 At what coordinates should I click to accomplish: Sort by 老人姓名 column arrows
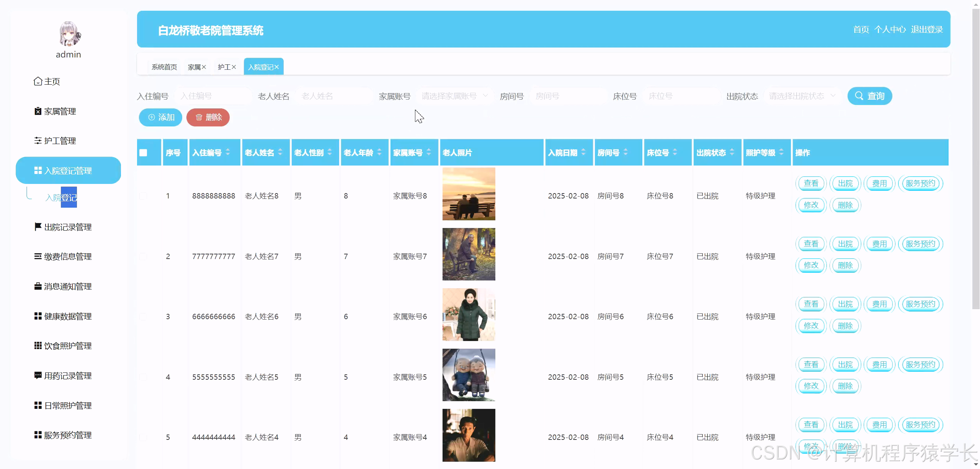tap(280, 152)
